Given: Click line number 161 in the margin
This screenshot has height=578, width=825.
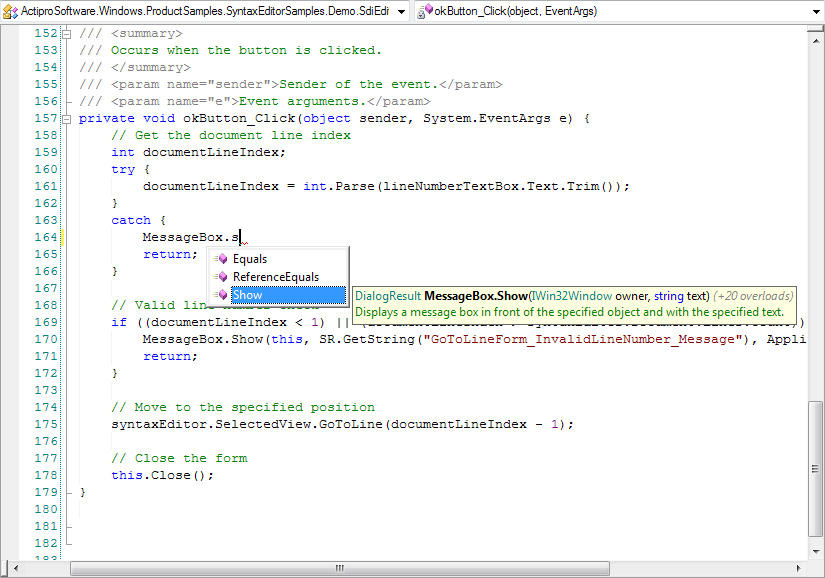Looking at the screenshot, I should point(45,186).
